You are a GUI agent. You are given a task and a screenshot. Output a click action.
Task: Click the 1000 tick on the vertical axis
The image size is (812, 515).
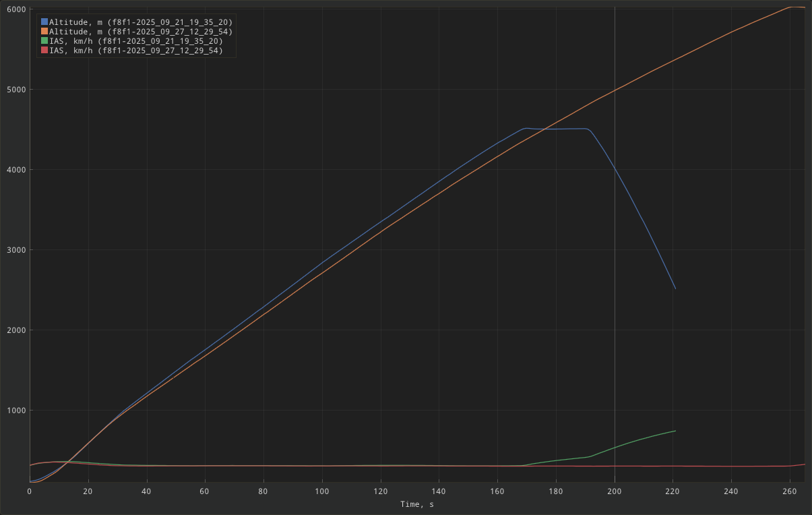[x=15, y=411]
